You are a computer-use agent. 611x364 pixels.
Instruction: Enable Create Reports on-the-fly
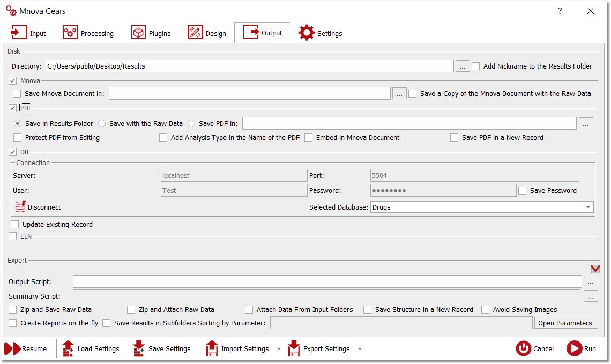point(13,323)
